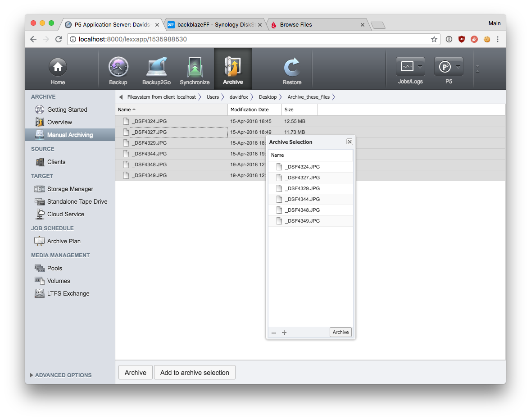Open Pools under Media Management
The image size is (531, 420).
click(x=49, y=268)
